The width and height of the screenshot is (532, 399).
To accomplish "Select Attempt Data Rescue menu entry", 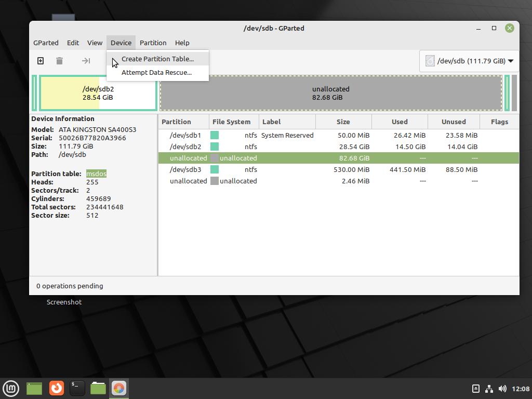I will coord(156,72).
